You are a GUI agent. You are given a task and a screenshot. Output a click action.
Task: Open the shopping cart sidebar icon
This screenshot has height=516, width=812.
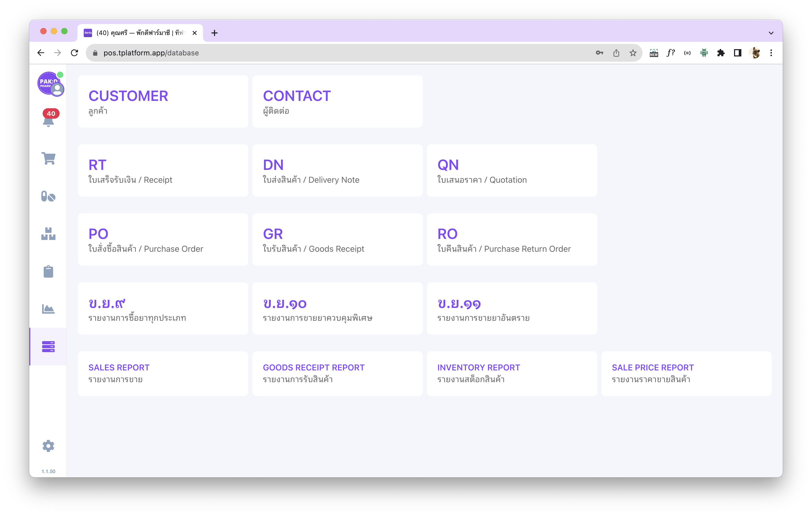[x=49, y=158]
